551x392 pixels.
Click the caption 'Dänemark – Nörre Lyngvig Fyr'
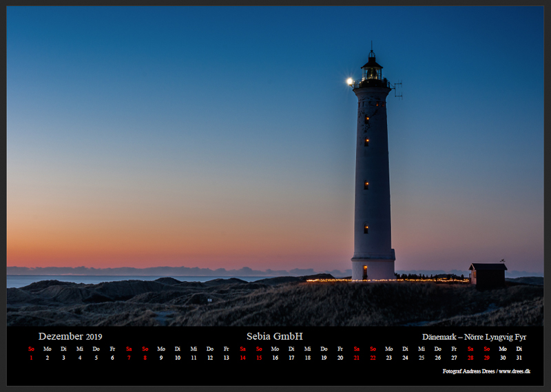(x=474, y=337)
